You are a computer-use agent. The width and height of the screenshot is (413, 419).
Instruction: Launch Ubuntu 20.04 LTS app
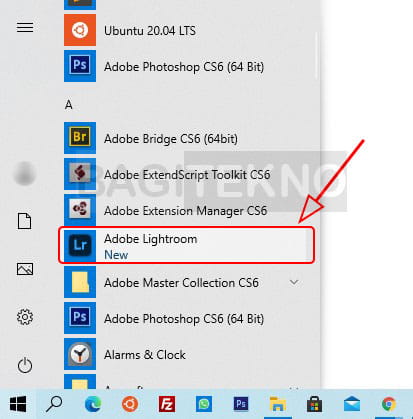(187, 30)
